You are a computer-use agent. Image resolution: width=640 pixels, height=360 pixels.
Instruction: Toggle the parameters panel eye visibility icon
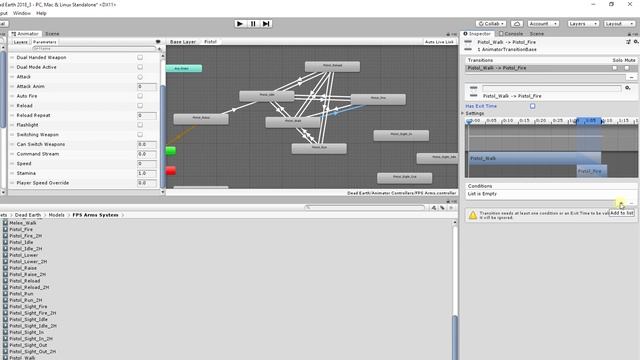pyautogui.click(x=158, y=42)
